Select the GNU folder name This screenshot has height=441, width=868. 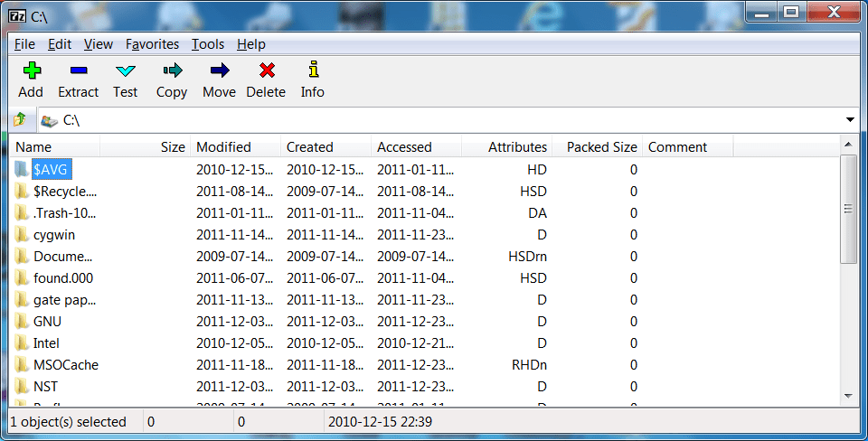(47, 321)
